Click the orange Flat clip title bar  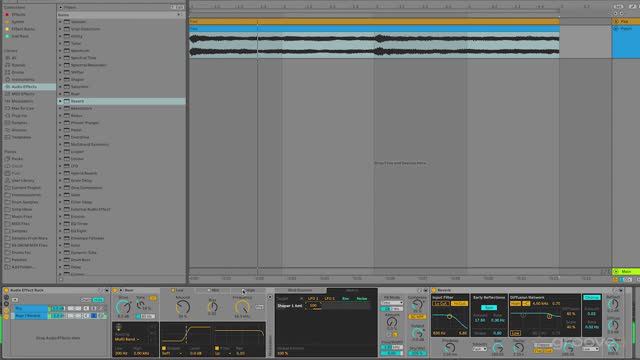click(374, 21)
